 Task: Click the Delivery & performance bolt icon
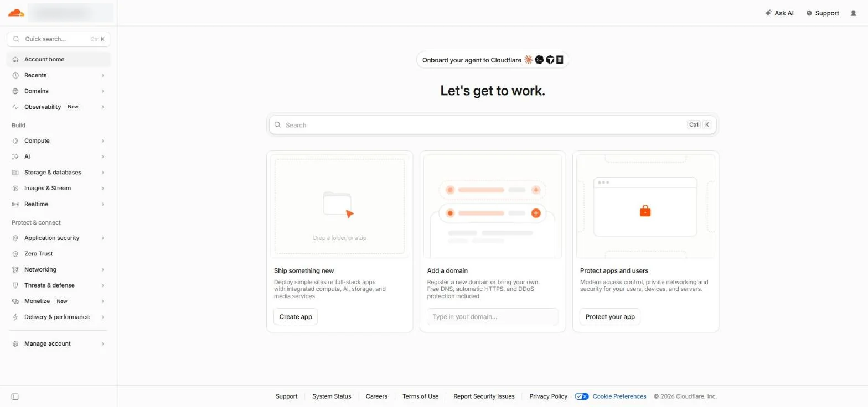coord(15,317)
